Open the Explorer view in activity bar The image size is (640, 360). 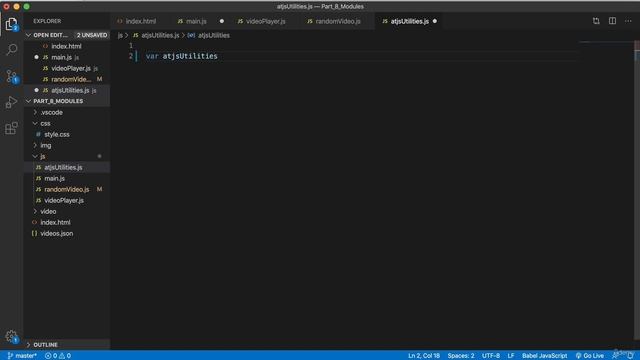point(11,24)
